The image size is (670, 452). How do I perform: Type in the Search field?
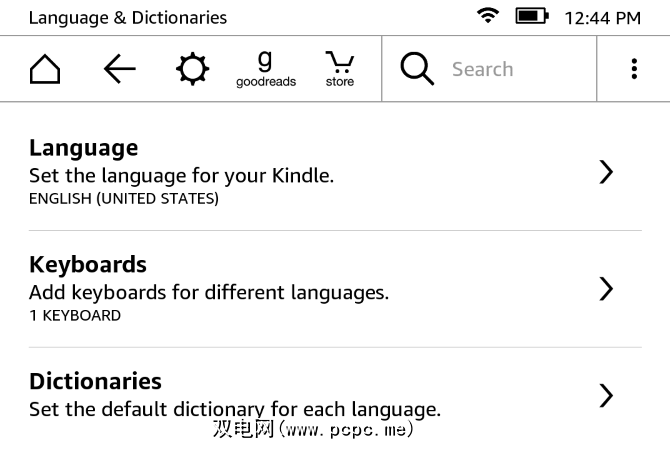pos(510,69)
